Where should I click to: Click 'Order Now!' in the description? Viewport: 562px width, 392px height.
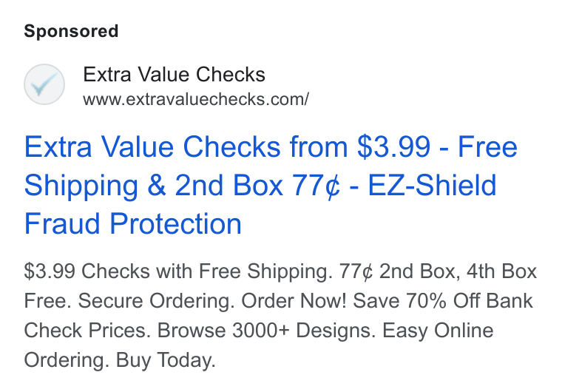click(x=294, y=301)
